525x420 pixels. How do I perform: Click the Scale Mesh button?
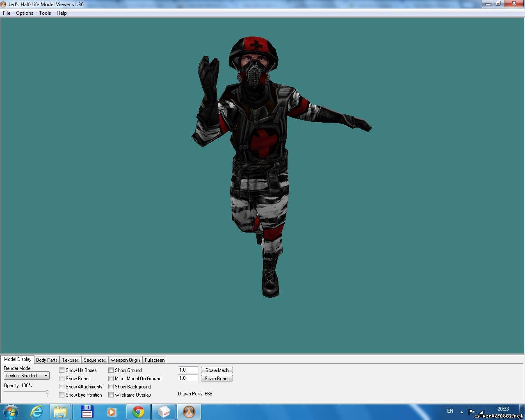pyautogui.click(x=217, y=370)
